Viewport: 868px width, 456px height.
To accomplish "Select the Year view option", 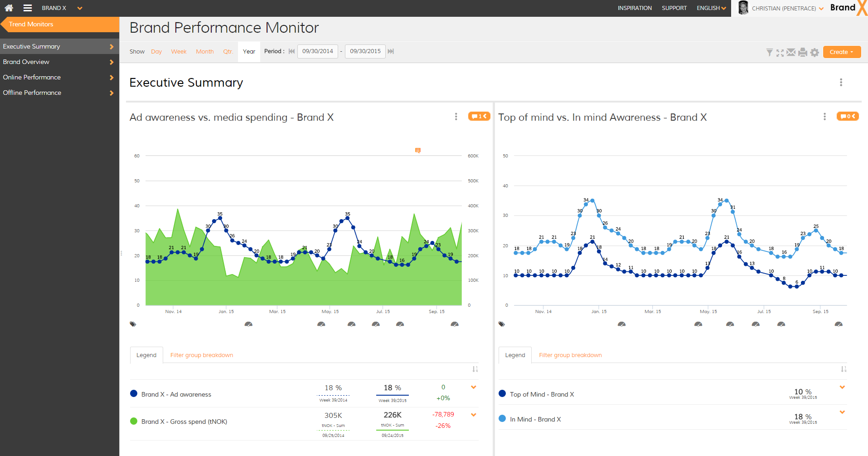I will pyautogui.click(x=249, y=51).
